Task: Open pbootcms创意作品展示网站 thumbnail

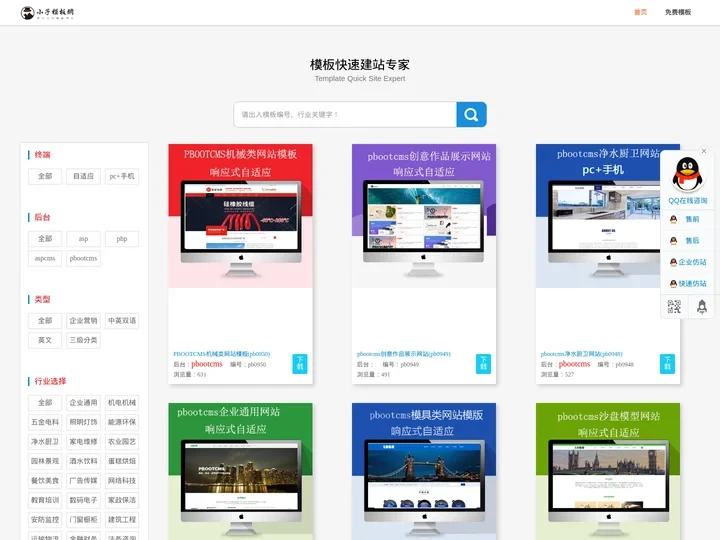Action: [x=424, y=216]
